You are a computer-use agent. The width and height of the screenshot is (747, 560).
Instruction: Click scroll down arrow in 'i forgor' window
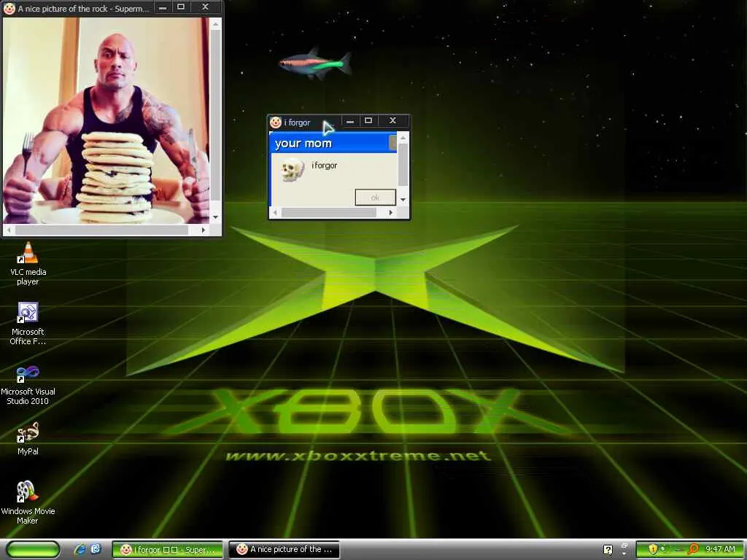point(403,200)
